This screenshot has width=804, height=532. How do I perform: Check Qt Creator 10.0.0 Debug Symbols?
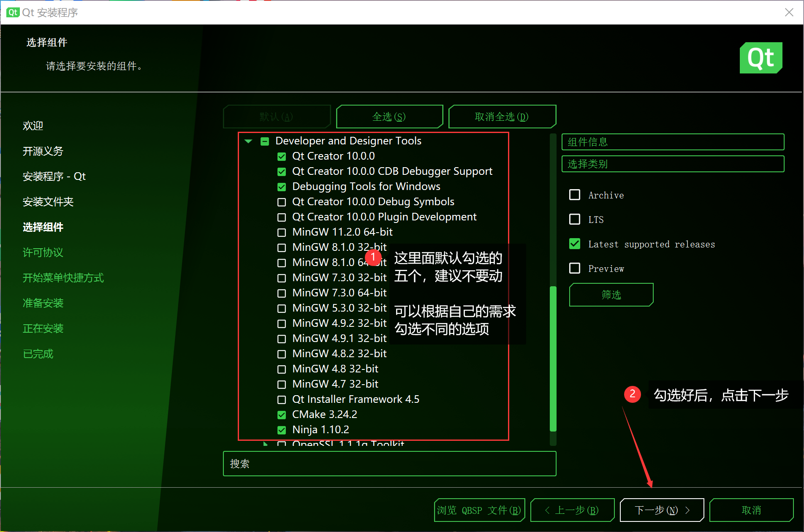click(x=282, y=202)
